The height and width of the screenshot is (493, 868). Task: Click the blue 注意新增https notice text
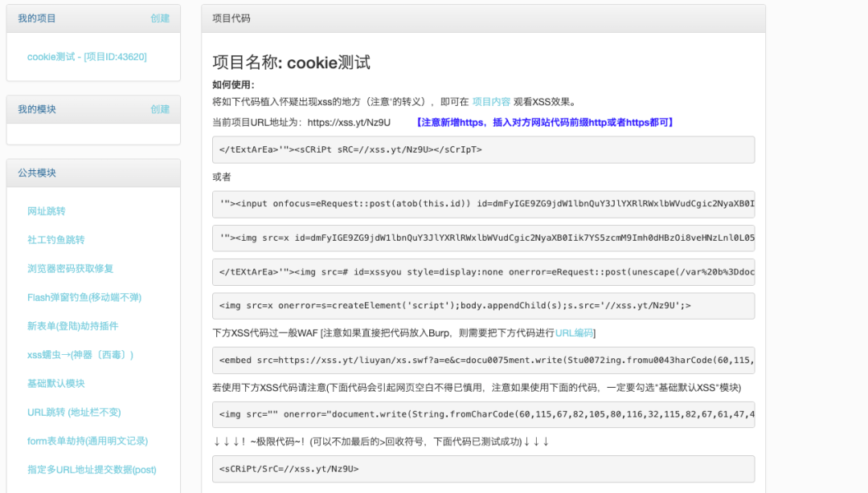pos(545,122)
